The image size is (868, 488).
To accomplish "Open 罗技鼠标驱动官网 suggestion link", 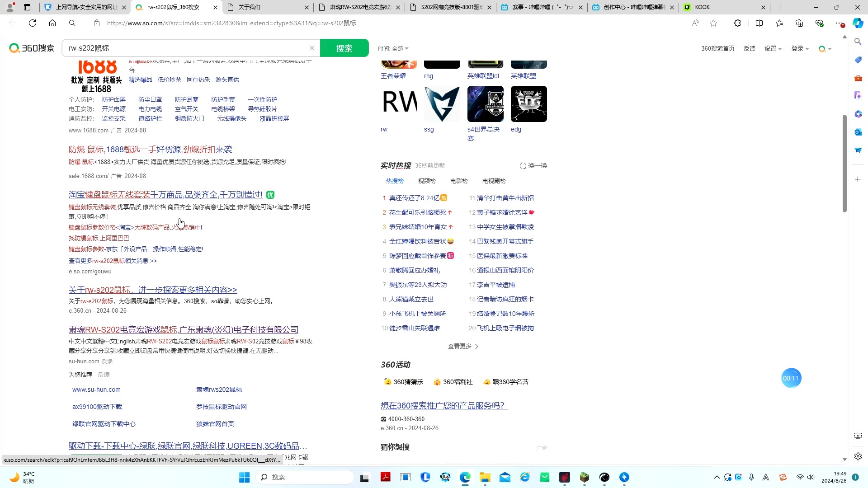I will click(222, 407).
